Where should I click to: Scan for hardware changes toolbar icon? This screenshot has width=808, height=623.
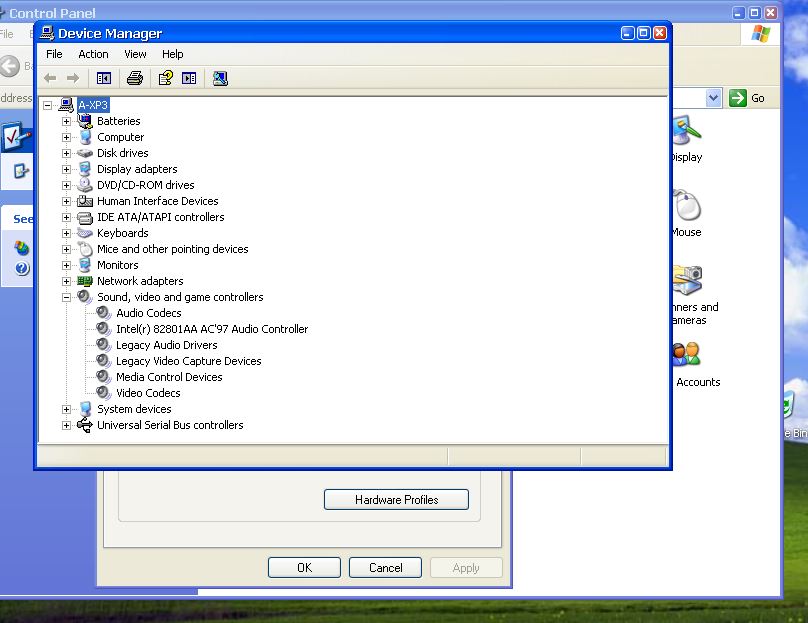tap(220, 78)
